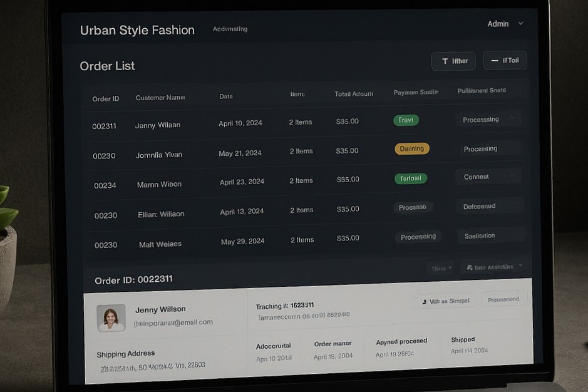Viewport: 588px width, 392px height.
Task: Click the person icon on the Advisors button
Action: (469, 267)
